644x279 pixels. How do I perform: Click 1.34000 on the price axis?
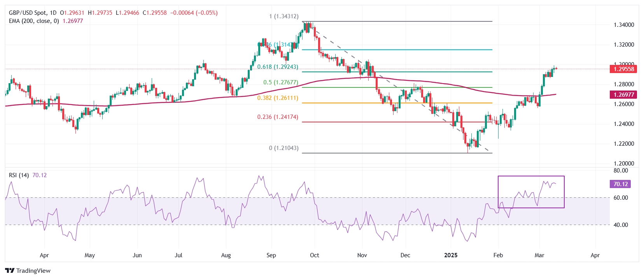[x=624, y=25]
